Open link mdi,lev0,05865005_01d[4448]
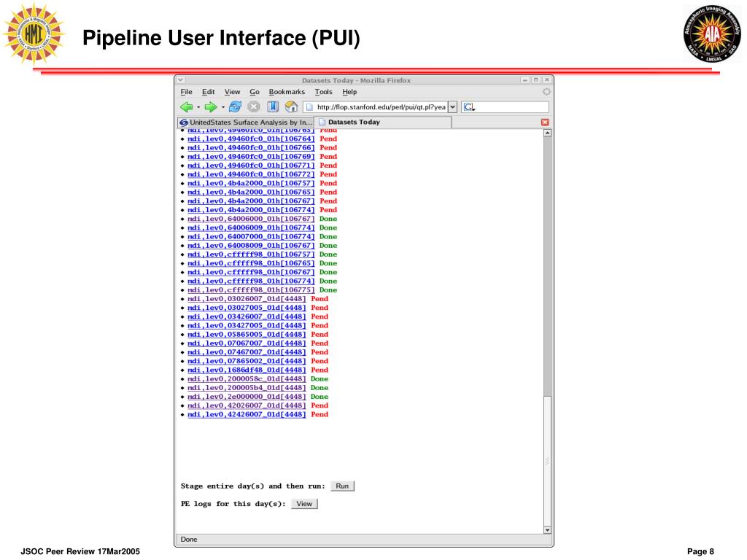The width and height of the screenshot is (747, 560). 247,334
